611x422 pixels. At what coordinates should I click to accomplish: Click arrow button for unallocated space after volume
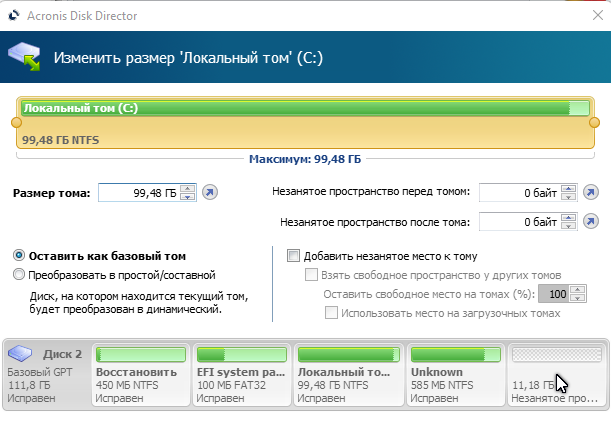pyautogui.click(x=591, y=221)
